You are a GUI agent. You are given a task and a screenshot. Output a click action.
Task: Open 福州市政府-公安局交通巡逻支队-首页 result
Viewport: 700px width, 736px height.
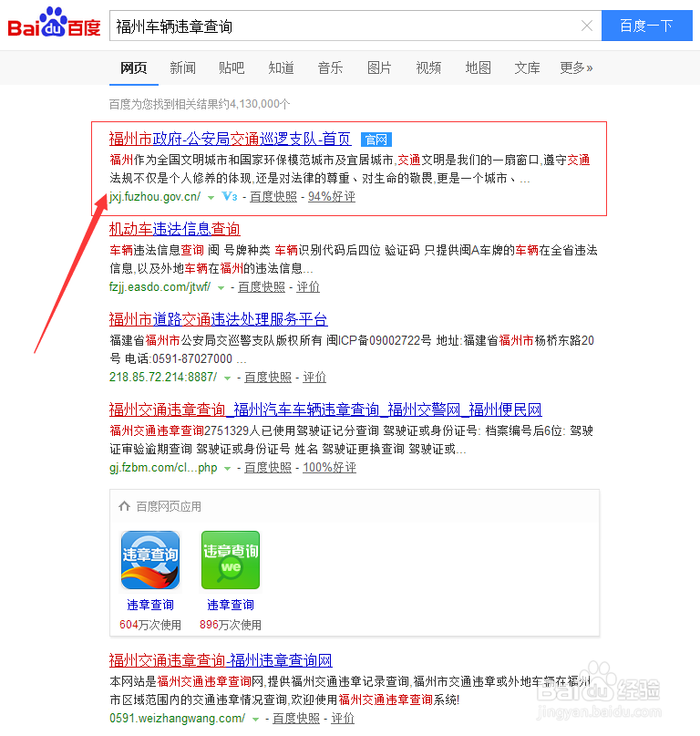[230, 139]
